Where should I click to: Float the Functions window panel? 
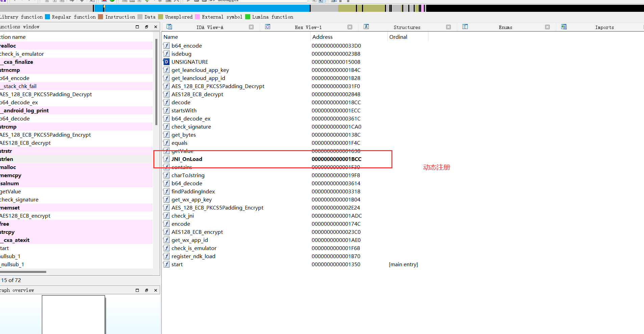click(147, 27)
